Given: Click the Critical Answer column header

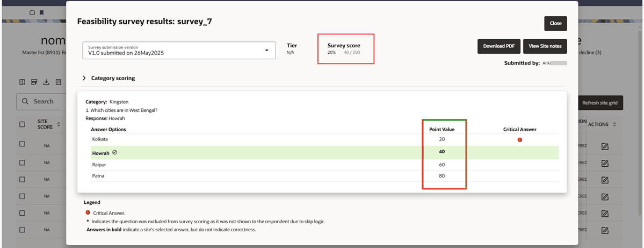Looking at the screenshot, I should (520, 129).
